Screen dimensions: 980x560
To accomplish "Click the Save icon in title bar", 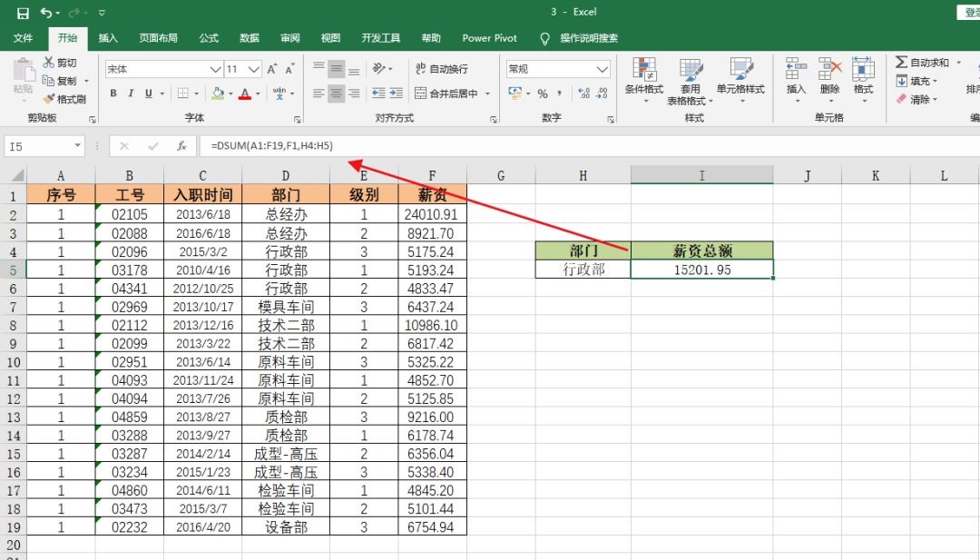I will [x=23, y=13].
